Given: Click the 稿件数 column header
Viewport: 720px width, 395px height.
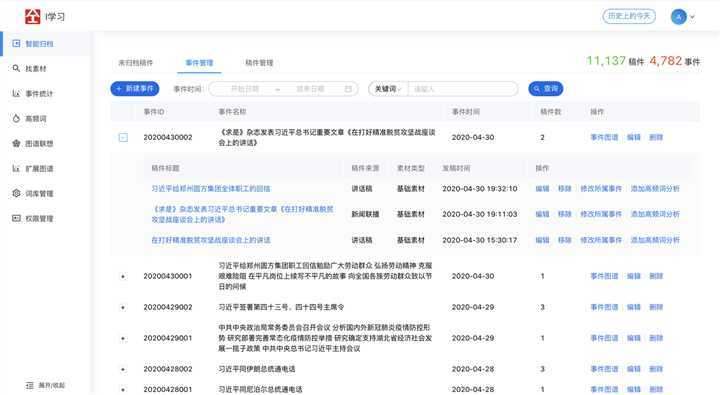Looking at the screenshot, I should coord(551,112).
